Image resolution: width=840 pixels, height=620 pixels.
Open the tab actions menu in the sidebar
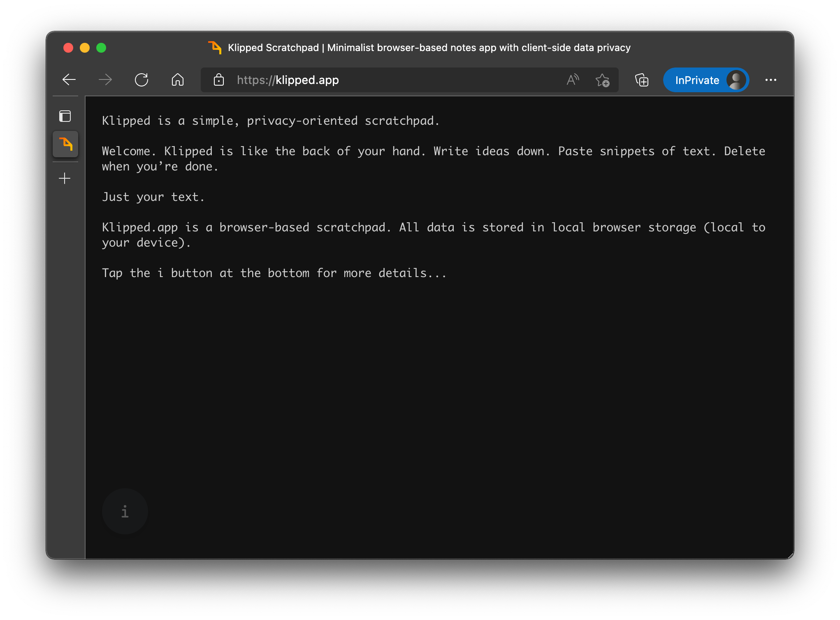pyautogui.click(x=65, y=117)
